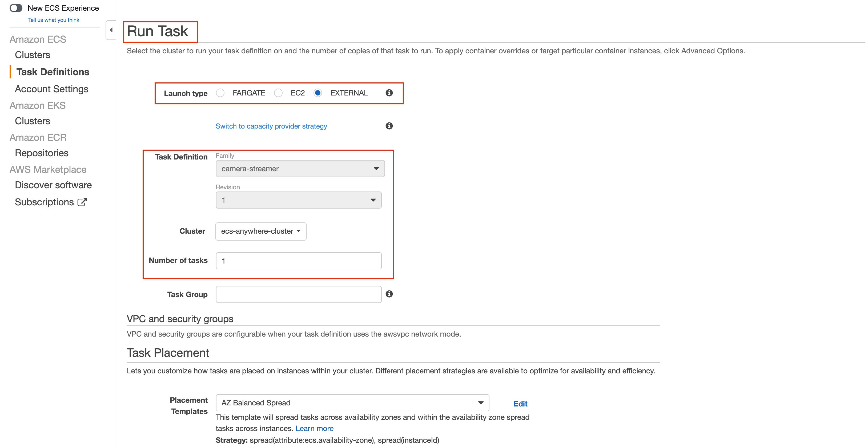Collapse the left navigation sidebar arrow
The width and height of the screenshot is (868, 447).
point(111,30)
